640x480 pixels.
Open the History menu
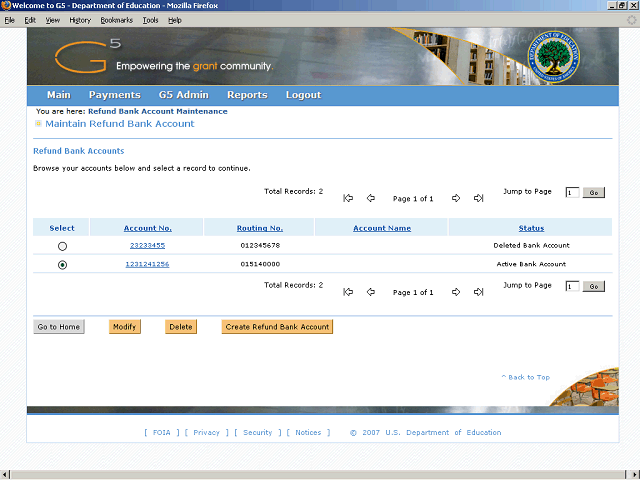pyautogui.click(x=80, y=20)
